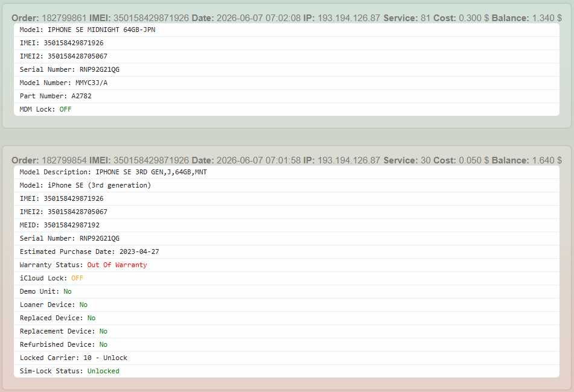Click the red Out Of Warranty status
This screenshot has width=574, height=392.
(117, 265)
